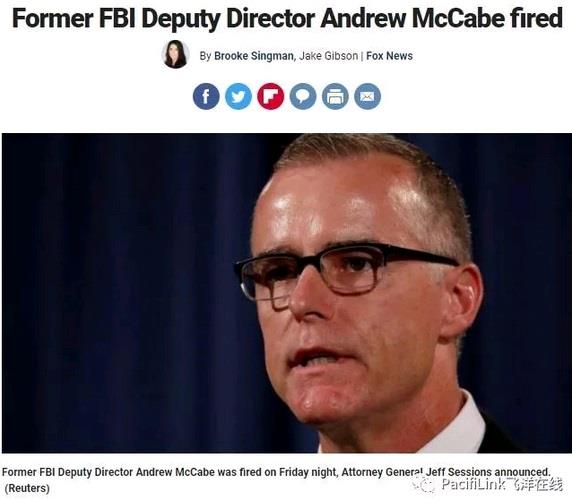Click the article headline about McCabe fired
The width and height of the screenshot is (572, 500).
coord(287,19)
